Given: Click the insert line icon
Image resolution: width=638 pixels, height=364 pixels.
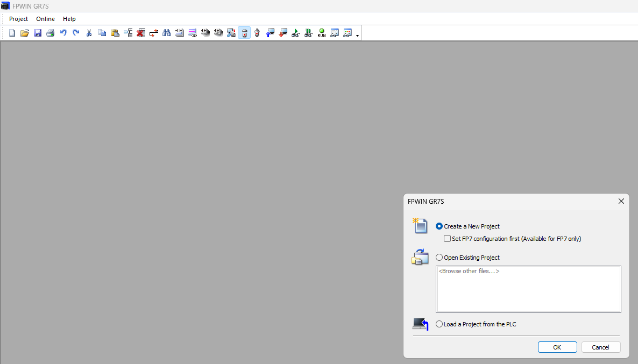Looking at the screenshot, I should click(x=128, y=33).
